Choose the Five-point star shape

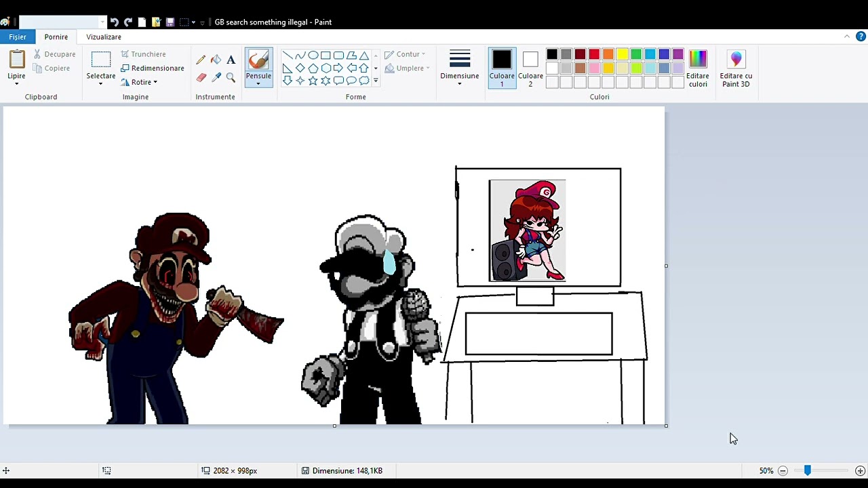[313, 81]
